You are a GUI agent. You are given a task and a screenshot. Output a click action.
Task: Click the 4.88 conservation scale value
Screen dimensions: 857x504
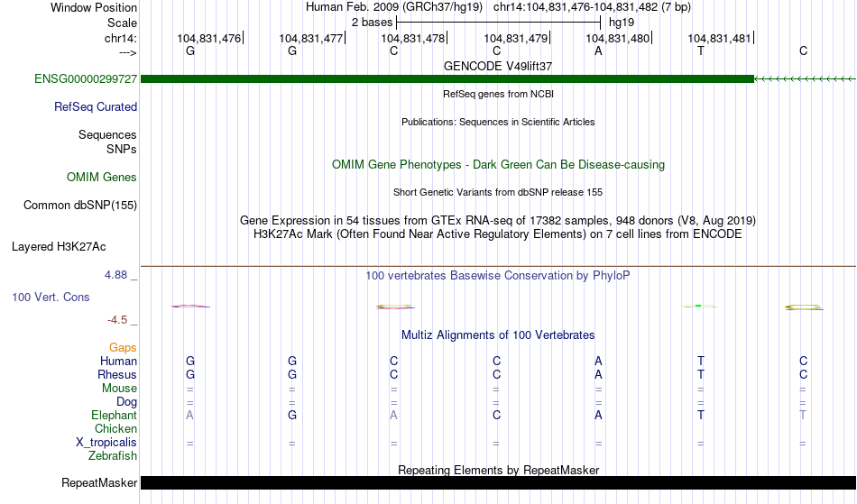tap(115, 275)
